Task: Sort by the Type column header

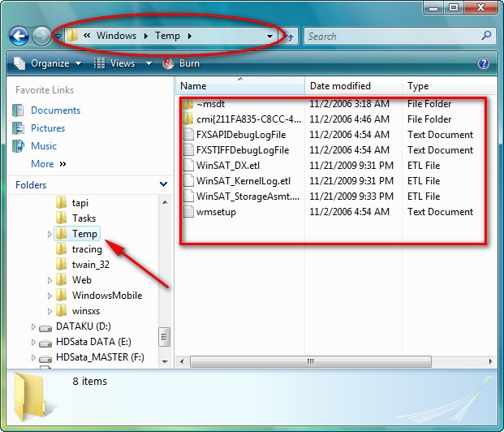Action: pos(450,86)
